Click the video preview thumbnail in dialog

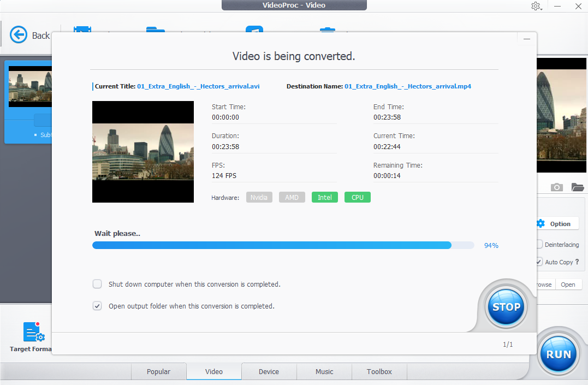click(143, 152)
